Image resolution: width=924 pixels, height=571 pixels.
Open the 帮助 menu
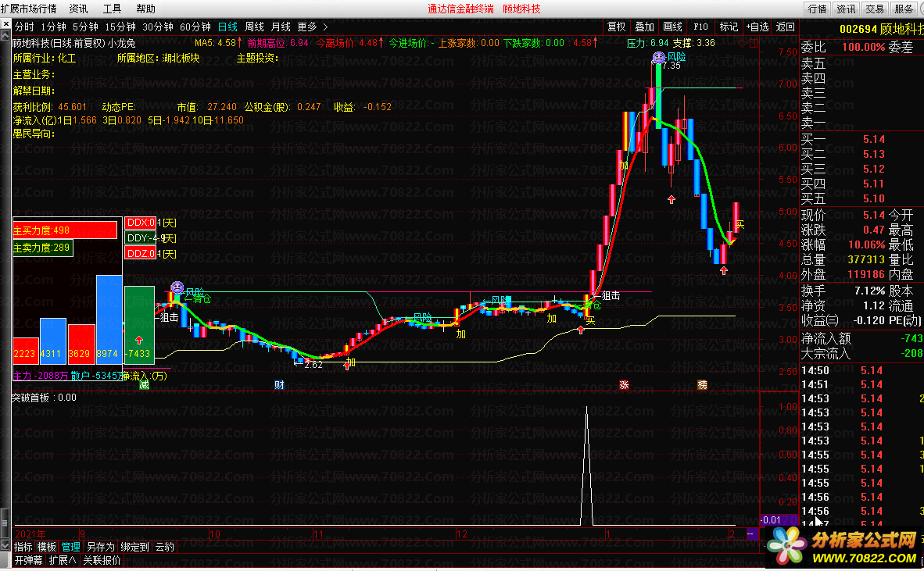pos(145,9)
